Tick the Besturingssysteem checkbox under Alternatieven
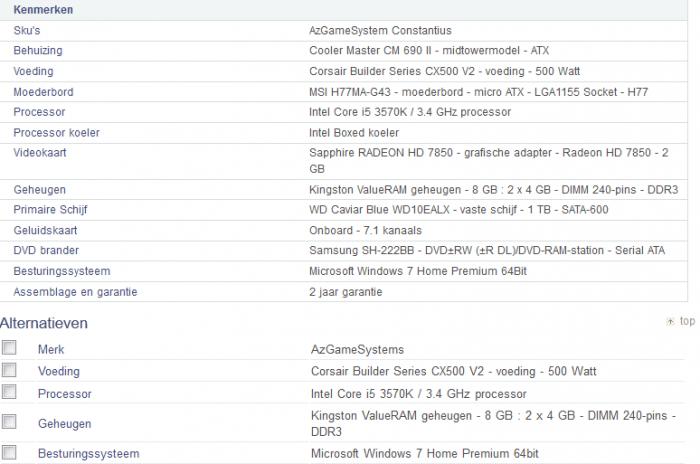Screen dimensions: 700x464 9,452
